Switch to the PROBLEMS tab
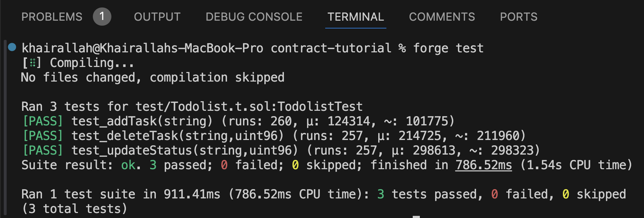Image resolution: width=644 pixels, height=218 pixels. (52, 17)
